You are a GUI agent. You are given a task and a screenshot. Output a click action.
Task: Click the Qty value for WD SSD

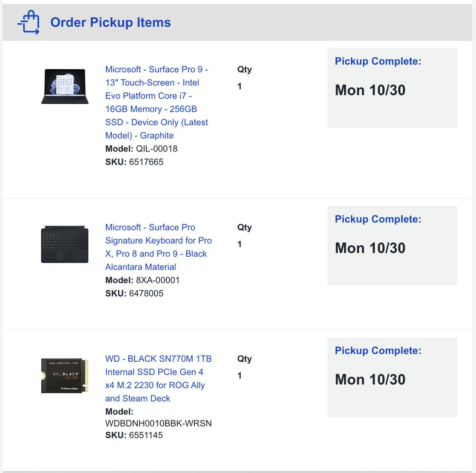point(239,375)
